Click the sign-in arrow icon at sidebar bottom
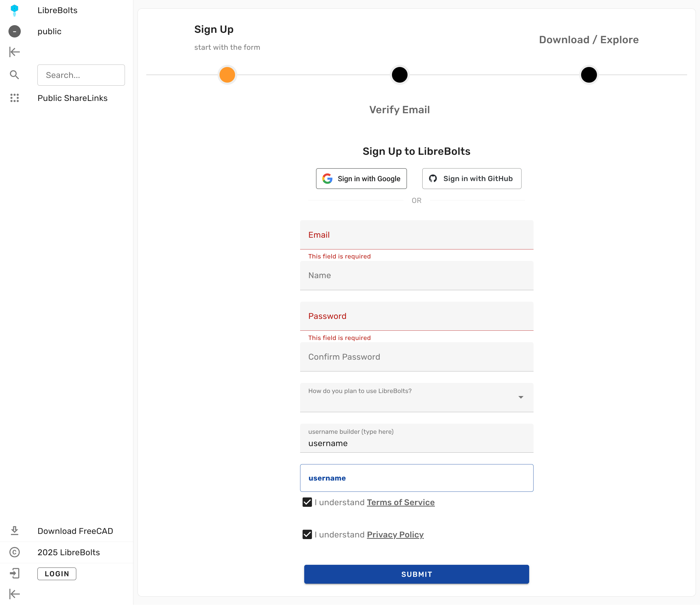This screenshot has width=700, height=605. point(14,574)
